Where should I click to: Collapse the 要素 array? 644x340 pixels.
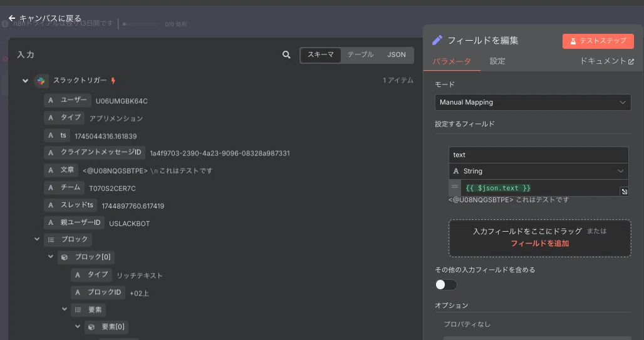pos(65,309)
